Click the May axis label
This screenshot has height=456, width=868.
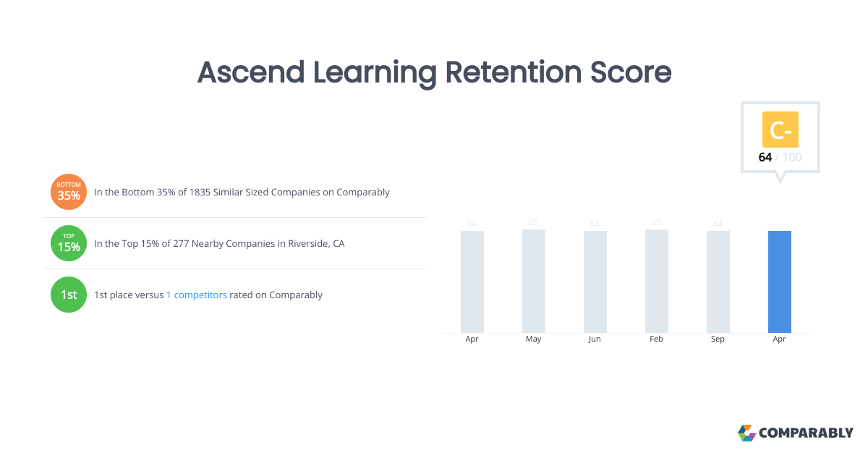(x=534, y=339)
